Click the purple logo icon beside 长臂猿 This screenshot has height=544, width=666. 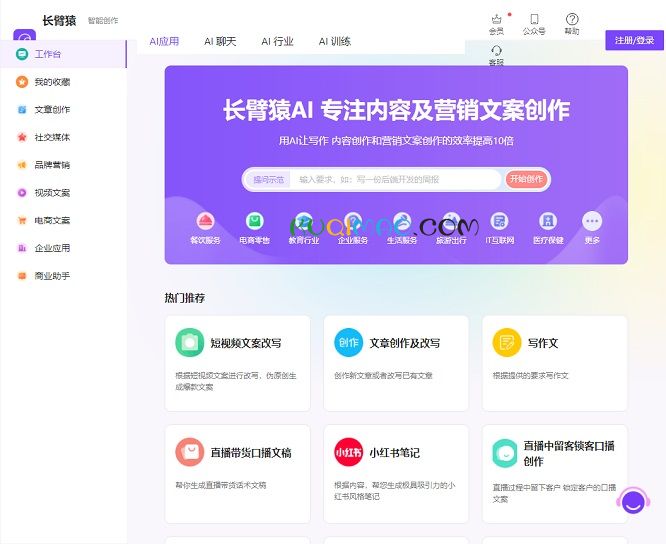pos(25,35)
